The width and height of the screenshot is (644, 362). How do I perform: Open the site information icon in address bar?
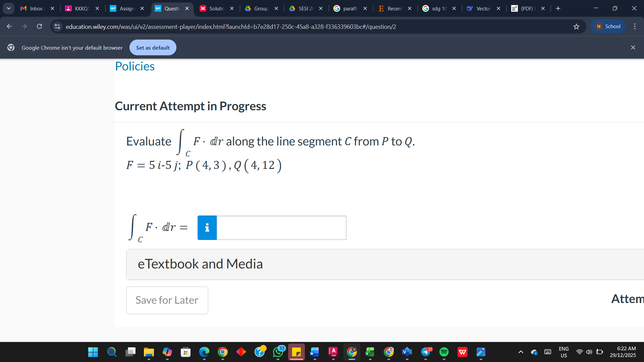57,26
